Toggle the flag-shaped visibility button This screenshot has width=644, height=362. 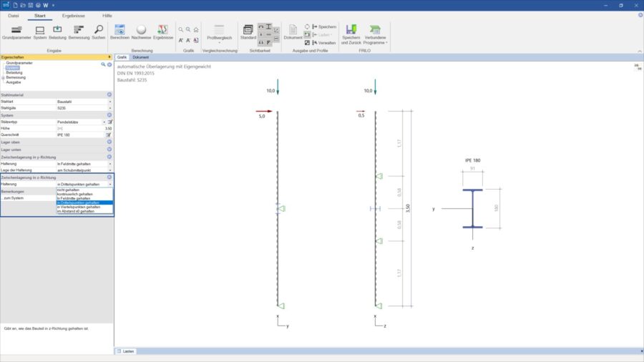click(x=268, y=42)
